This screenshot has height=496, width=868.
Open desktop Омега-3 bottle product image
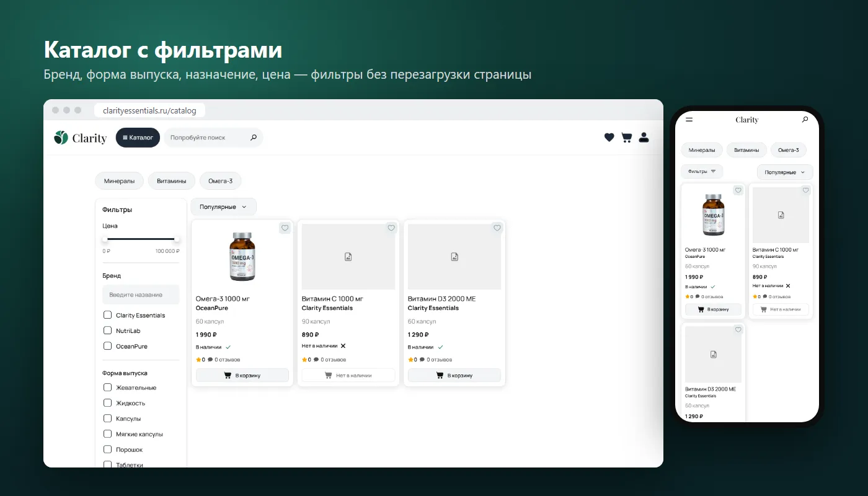242,257
